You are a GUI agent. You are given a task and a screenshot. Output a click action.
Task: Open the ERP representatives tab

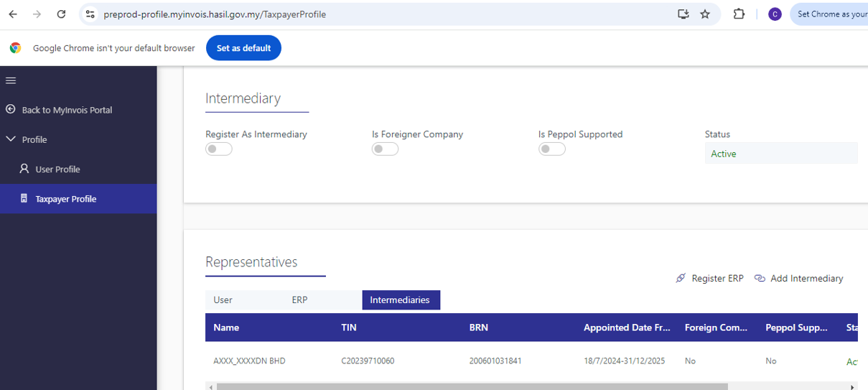(299, 300)
